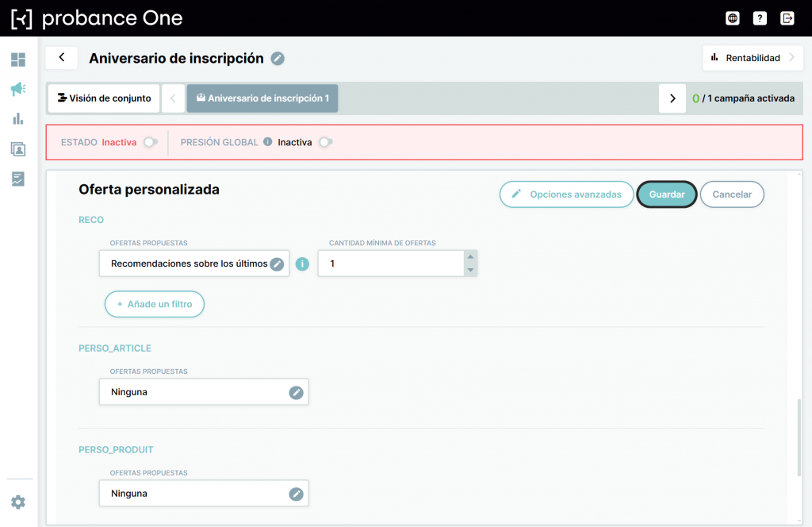Screen dimensions: 812x527
Task: Open the reports document icon in sidebar
Action: (18, 179)
